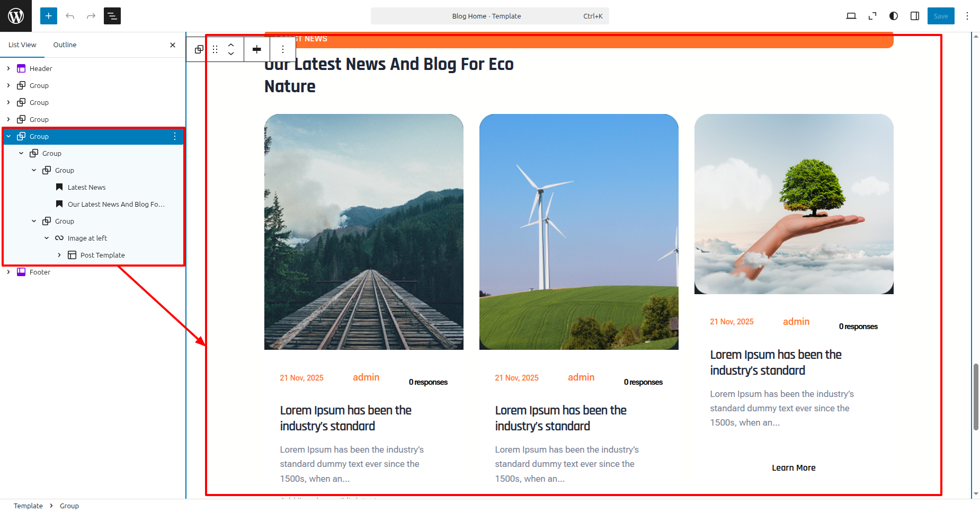Toggle Zoom Out mode icon
Viewport: 980px width, 512px height.
[872, 16]
